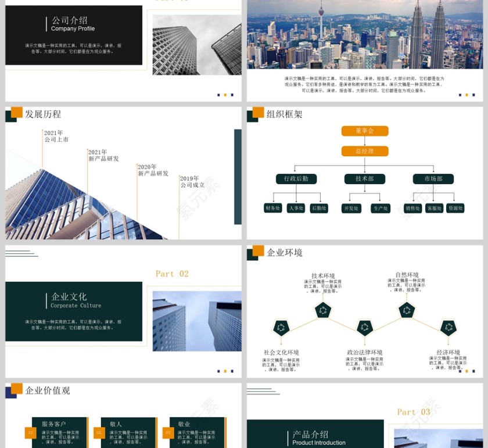
Task: Switch to the Part 02 企业文化 section
Action: pos(171,273)
